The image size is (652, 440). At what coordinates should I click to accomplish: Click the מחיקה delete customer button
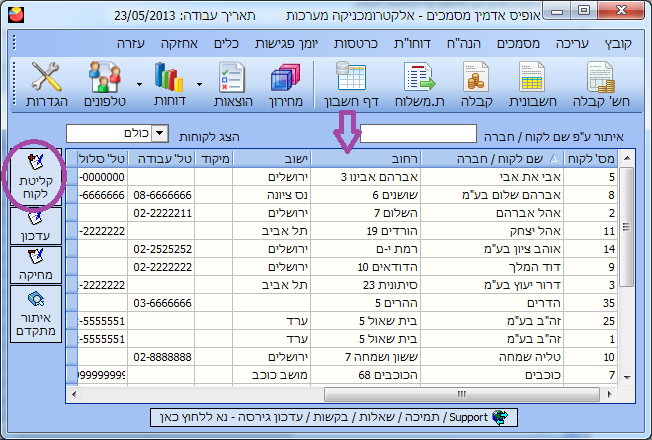pos(36,265)
